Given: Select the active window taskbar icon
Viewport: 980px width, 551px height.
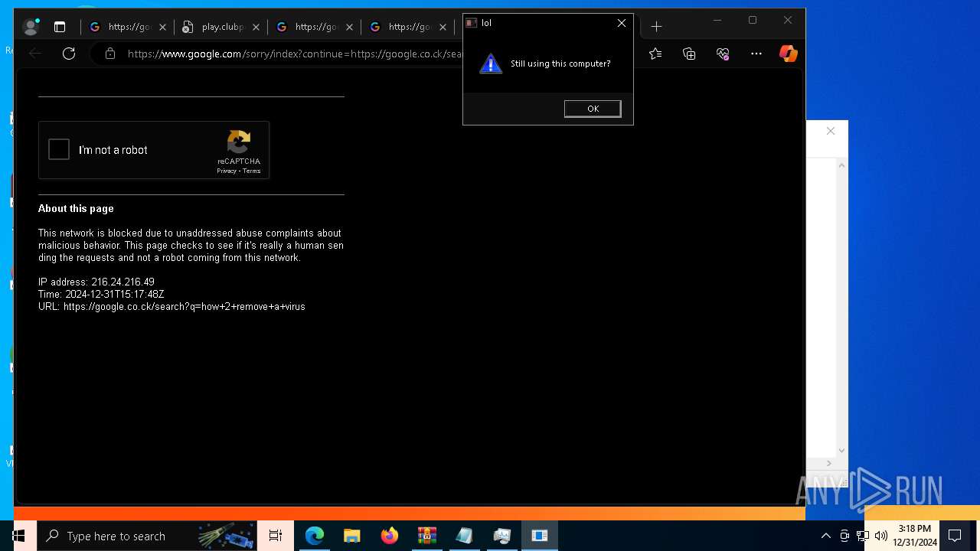Looking at the screenshot, I should (x=540, y=536).
